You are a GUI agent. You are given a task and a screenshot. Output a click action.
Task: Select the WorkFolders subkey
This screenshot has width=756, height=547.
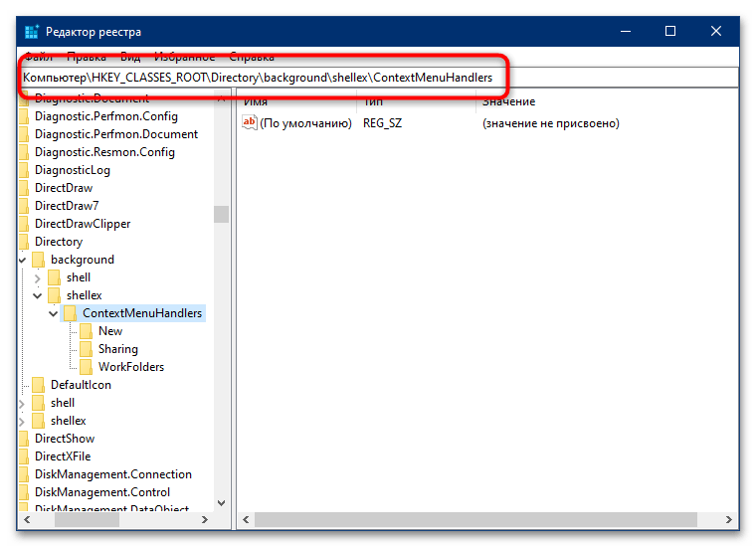tap(131, 367)
